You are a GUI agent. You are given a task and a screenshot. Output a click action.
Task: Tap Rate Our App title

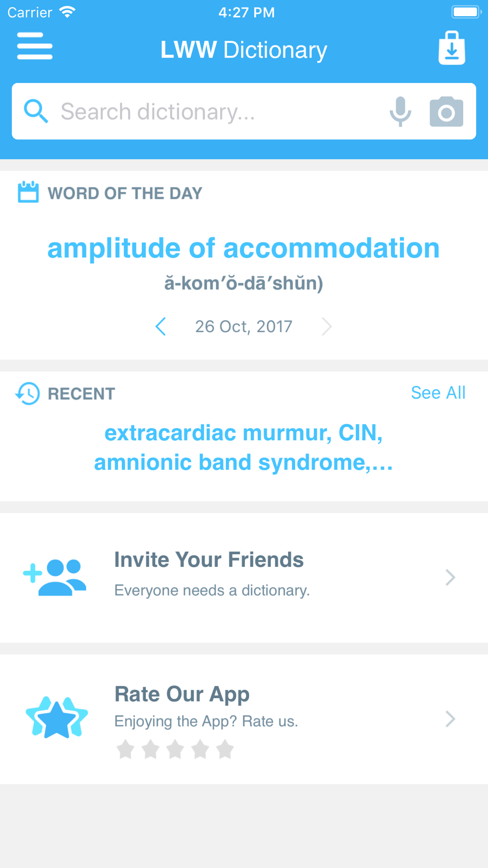[x=182, y=694]
